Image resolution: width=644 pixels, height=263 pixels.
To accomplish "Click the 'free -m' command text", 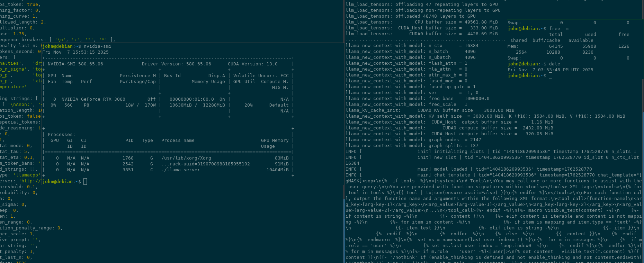I will coord(559,29).
